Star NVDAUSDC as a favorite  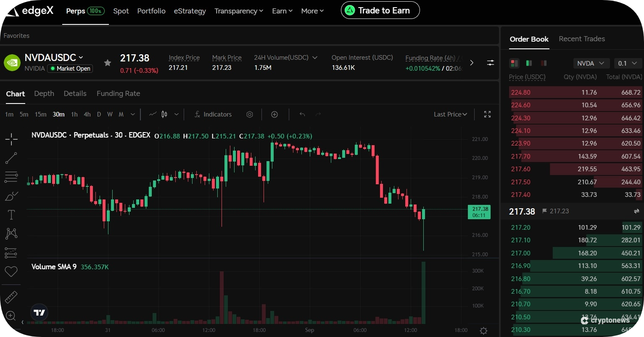108,63
